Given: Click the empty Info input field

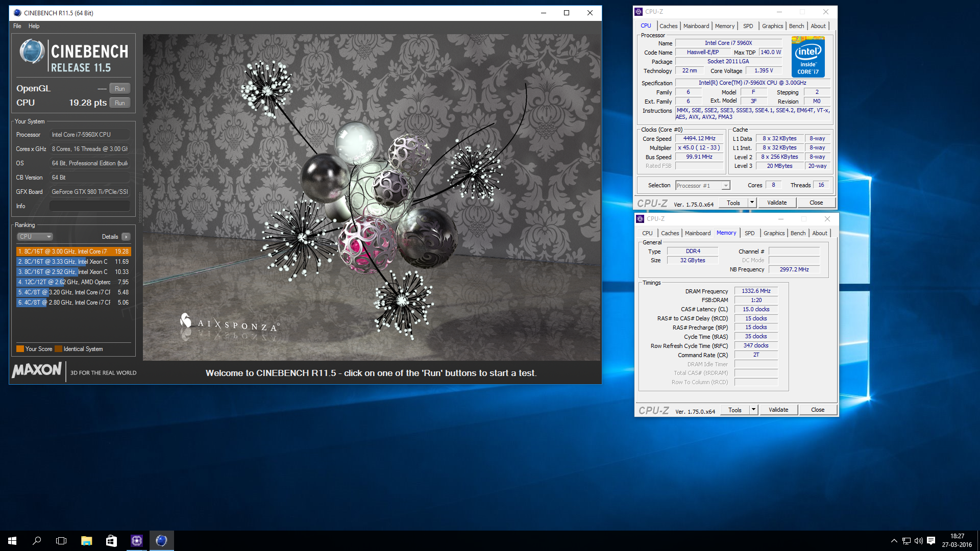Looking at the screenshot, I should 90,206.
